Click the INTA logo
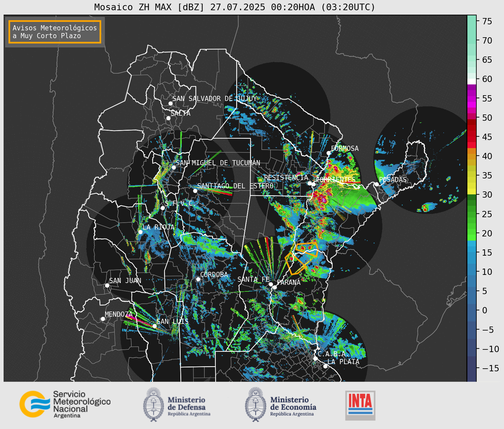 pyautogui.click(x=360, y=405)
